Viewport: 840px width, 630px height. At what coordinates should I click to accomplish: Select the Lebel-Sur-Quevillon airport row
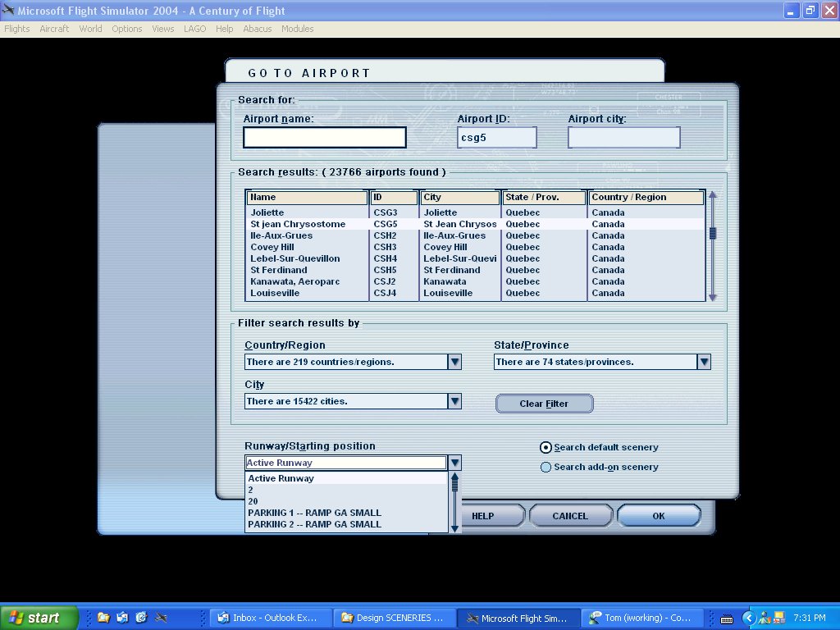[475, 258]
